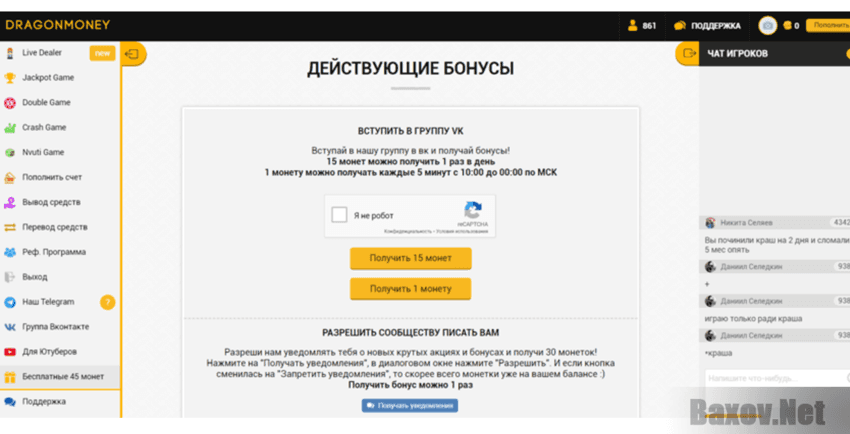Click the Для Ютуберов YouTube icon
Screen dimensions: 850x434
click(10, 352)
